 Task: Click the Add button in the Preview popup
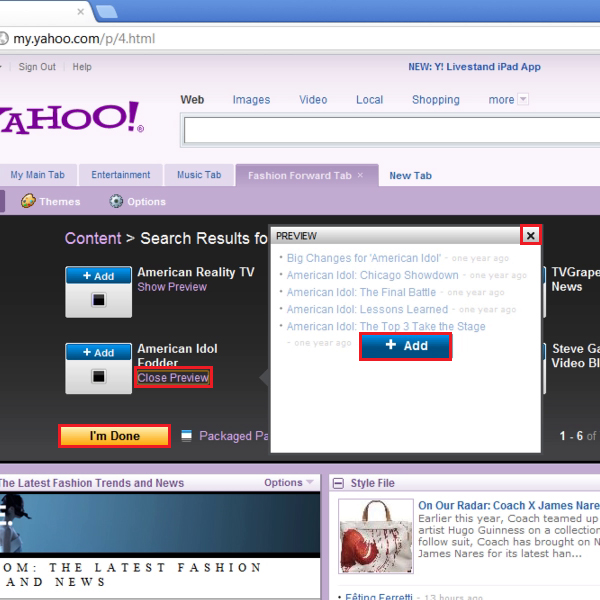point(406,346)
